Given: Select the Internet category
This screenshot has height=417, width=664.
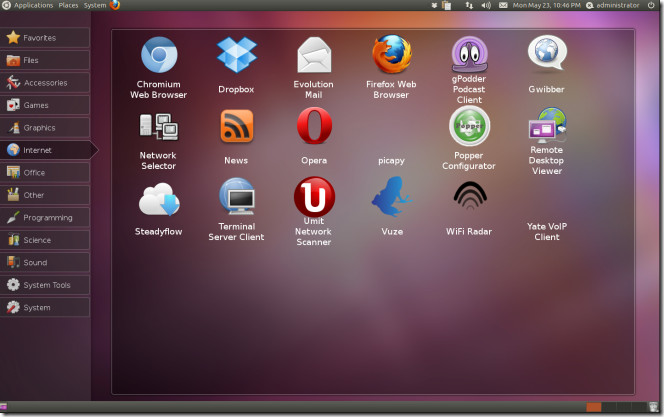Looking at the screenshot, I should [x=47, y=150].
